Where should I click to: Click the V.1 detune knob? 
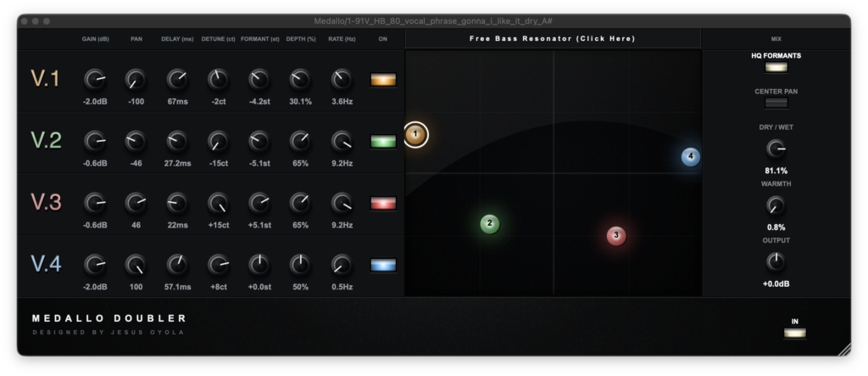218,80
